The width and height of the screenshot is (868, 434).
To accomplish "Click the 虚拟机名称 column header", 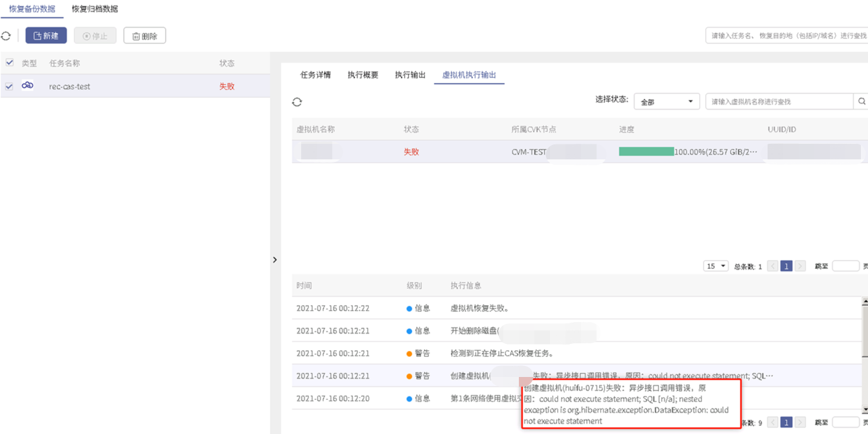I will click(x=315, y=130).
